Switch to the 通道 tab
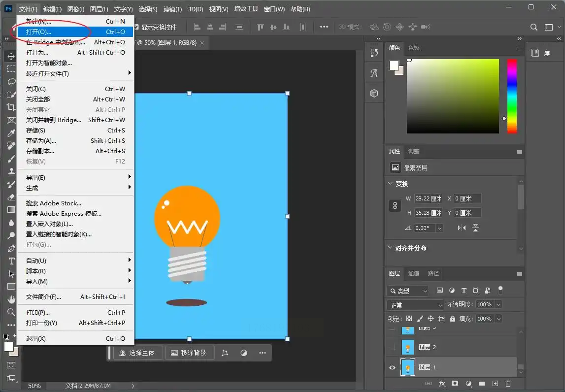Viewport: 565px width, 392px height. (414, 273)
